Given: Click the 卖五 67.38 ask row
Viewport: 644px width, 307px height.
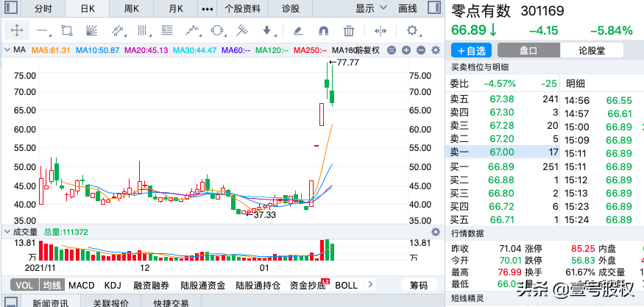Looking at the screenshot, I should coord(504,99).
